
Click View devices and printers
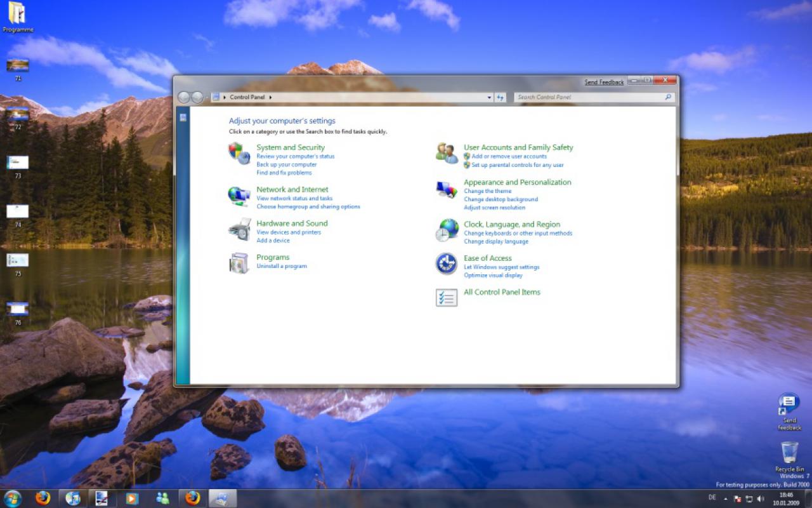point(289,232)
